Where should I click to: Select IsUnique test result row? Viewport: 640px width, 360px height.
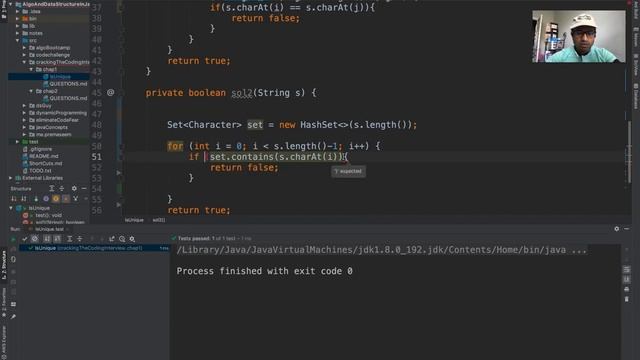click(95, 248)
